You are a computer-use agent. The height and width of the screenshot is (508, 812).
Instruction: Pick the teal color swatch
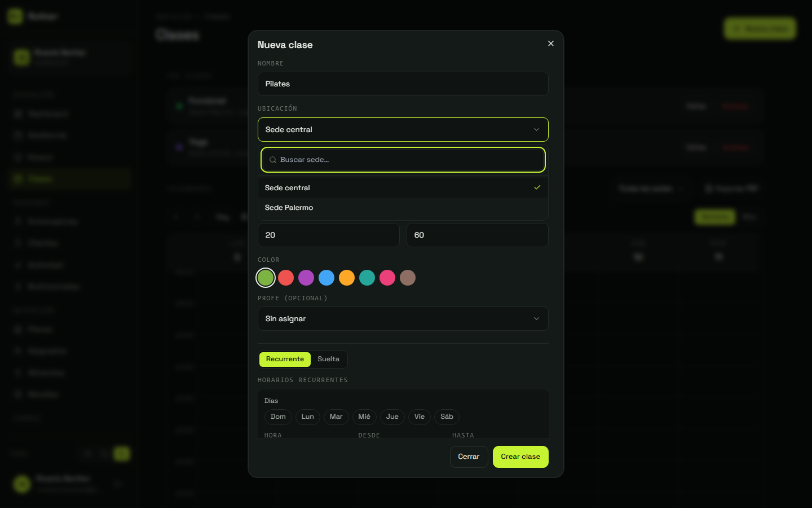click(x=367, y=278)
